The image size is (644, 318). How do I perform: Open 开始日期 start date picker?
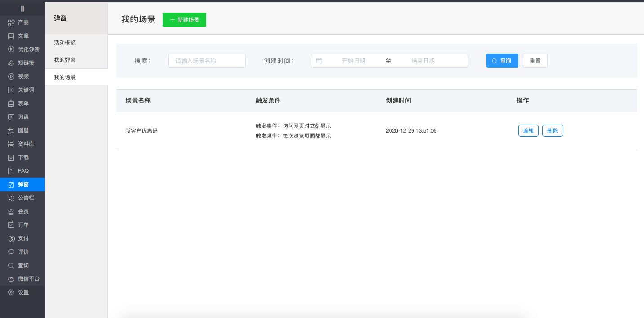coord(353,61)
